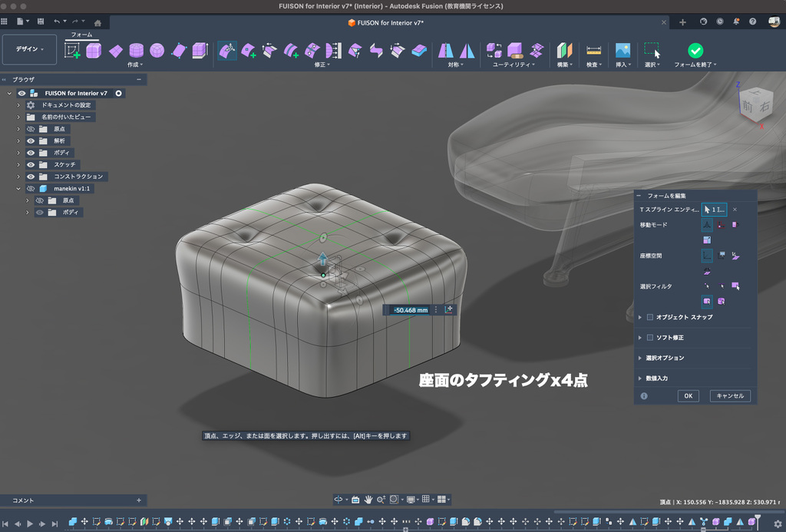Click the green Finish Form checkmark
The image size is (786, 532).
(695, 50)
